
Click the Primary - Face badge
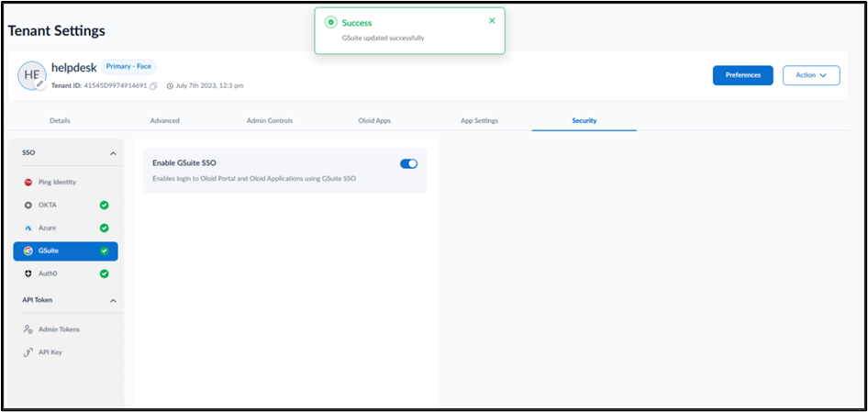(128, 67)
